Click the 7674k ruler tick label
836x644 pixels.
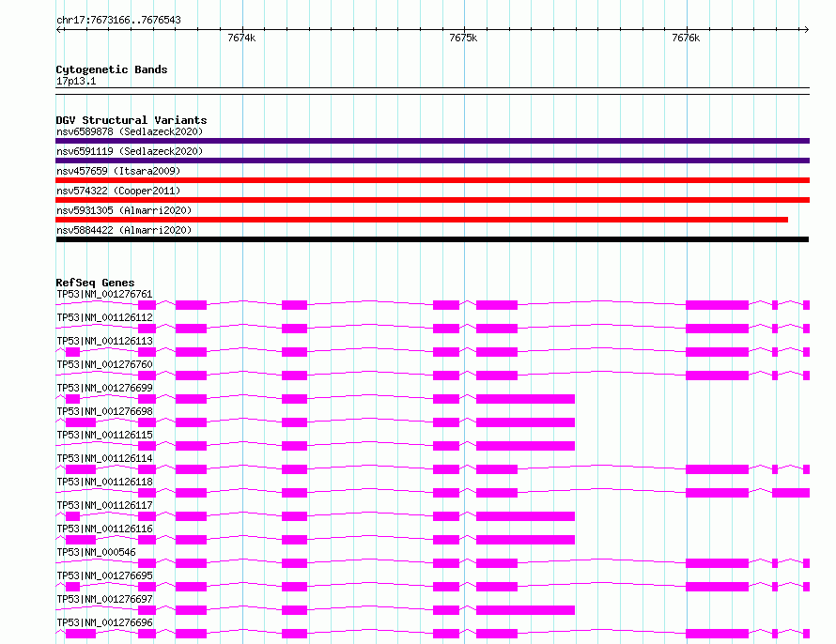[x=241, y=38]
